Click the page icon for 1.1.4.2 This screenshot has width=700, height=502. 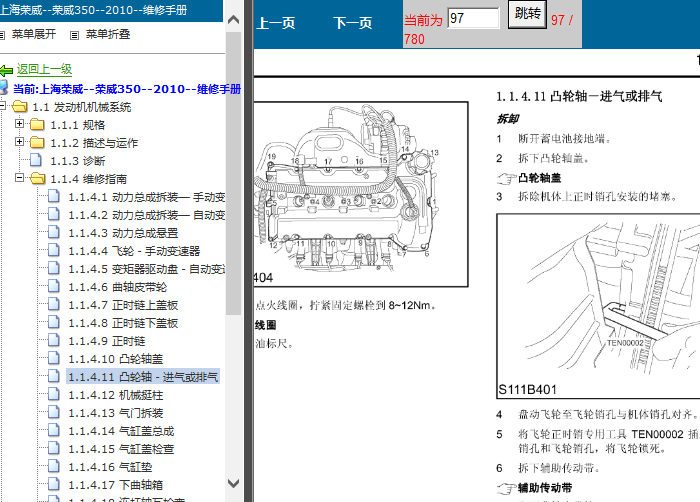coord(54,214)
